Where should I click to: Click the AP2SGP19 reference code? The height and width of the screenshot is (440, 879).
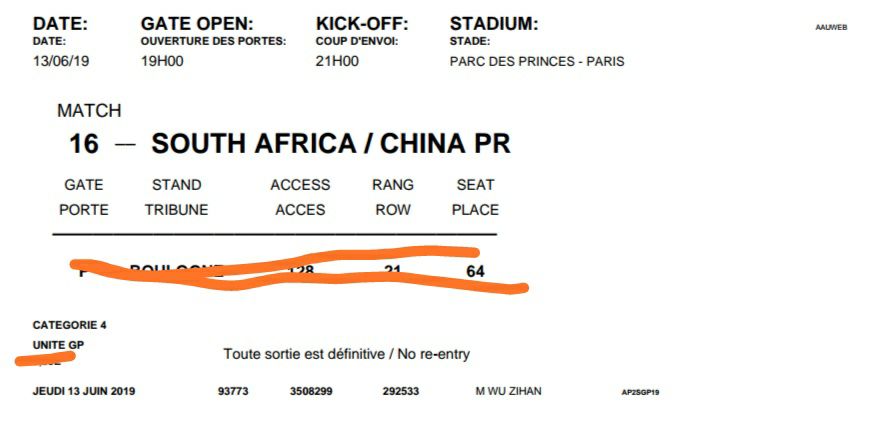640,392
